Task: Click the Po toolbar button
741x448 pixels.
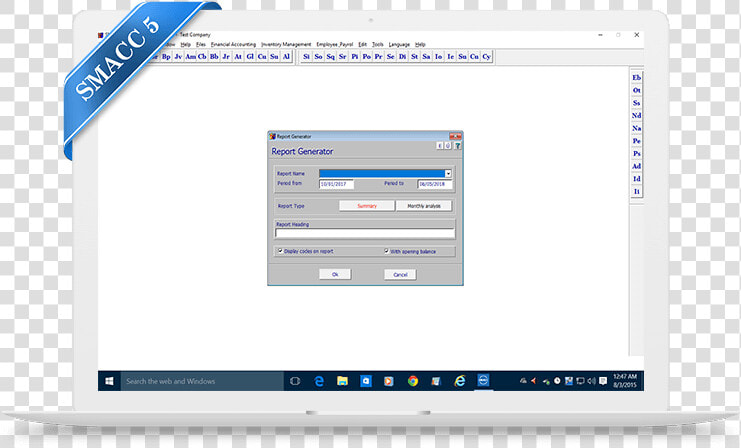Action: tap(367, 57)
